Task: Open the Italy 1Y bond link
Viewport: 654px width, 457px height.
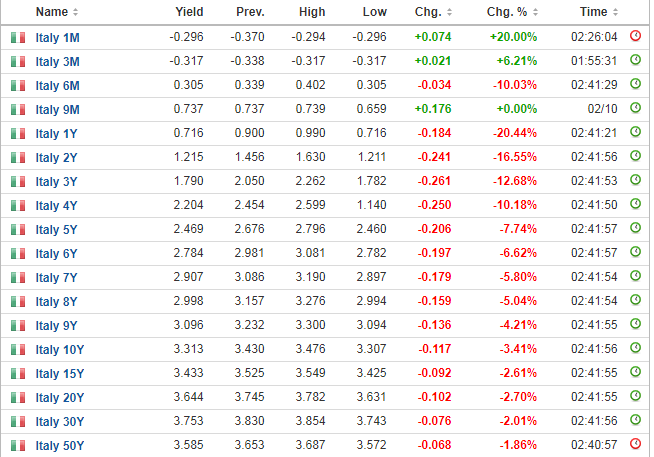Action: (x=56, y=134)
